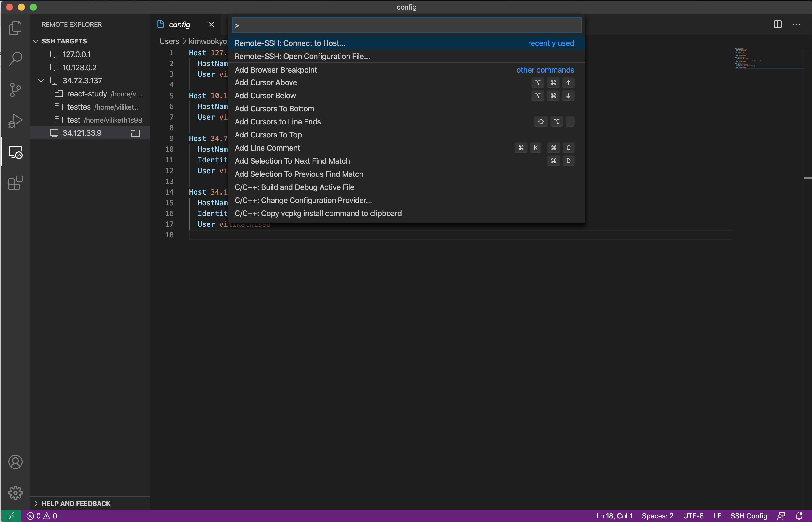Open the Manage gear icon
The width and height of the screenshot is (812, 522).
point(15,493)
